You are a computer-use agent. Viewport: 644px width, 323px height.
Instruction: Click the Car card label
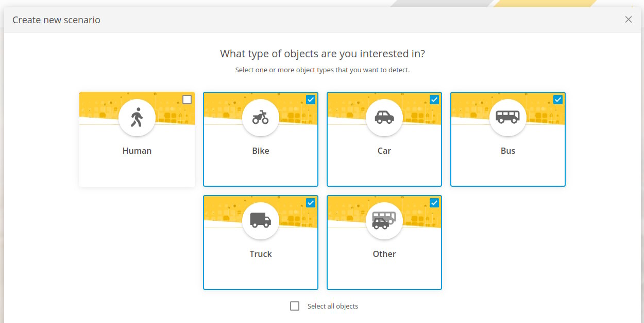tap(384, 151)
